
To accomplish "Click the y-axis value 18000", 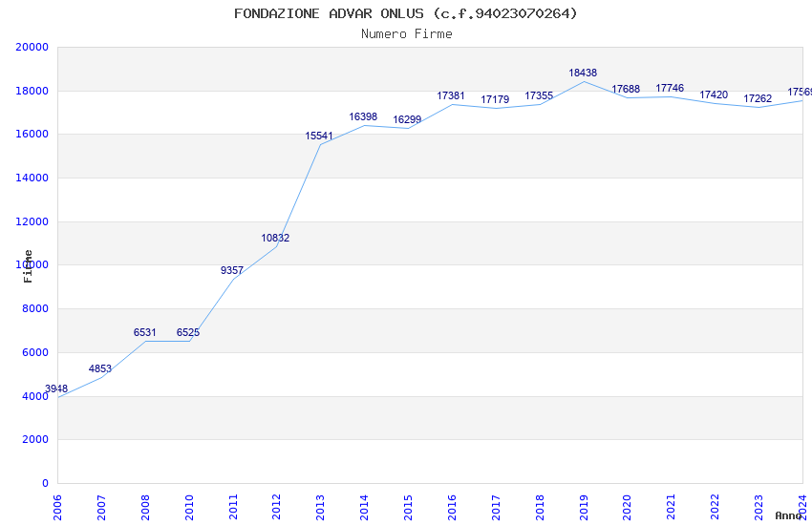I will (x=32, y=91).
